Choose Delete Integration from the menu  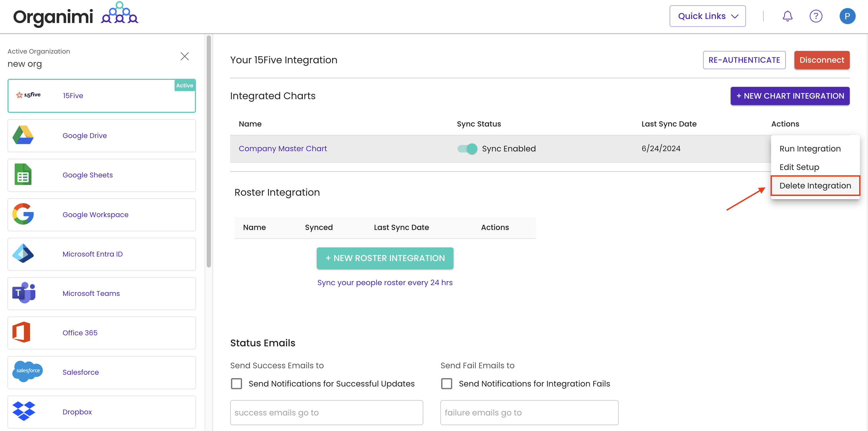click(815, 185)
